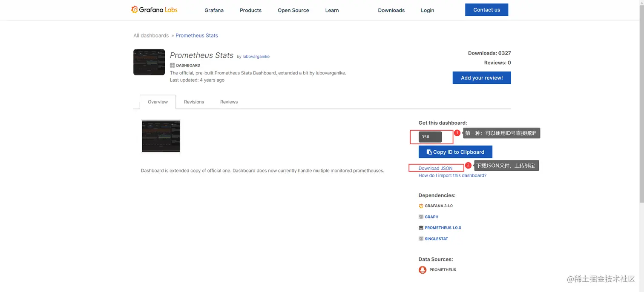Click the DASHBOARD type grid icon

coord(172,66)
